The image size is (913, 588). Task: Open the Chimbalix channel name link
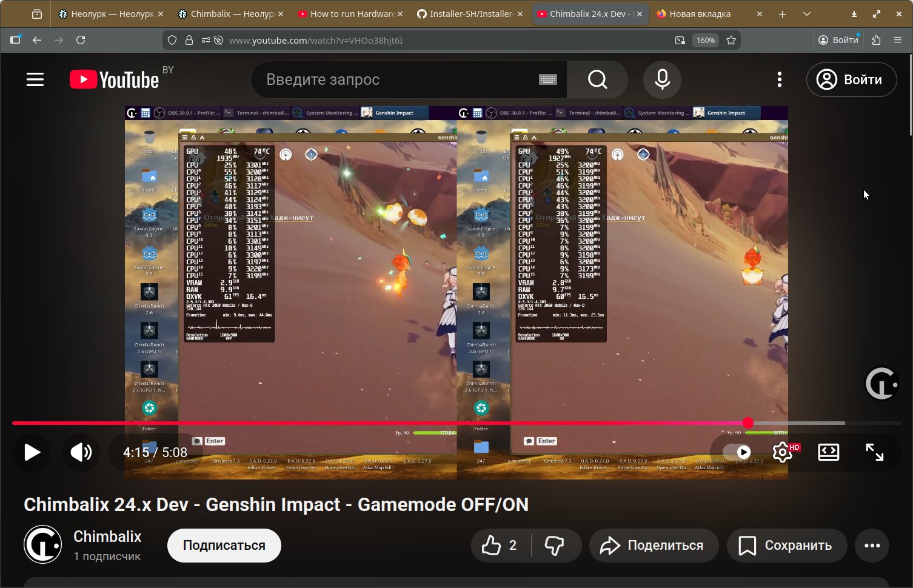pos(107,536)
